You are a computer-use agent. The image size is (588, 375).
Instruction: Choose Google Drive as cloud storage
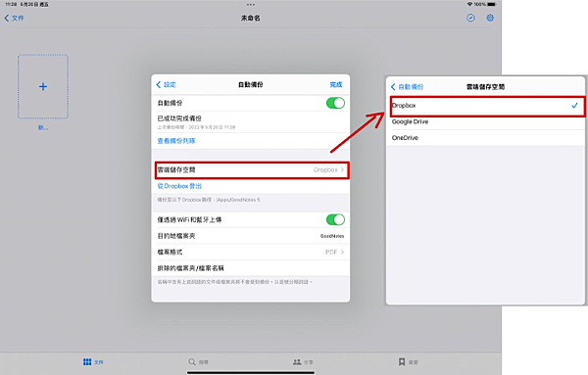click(486, 121)
